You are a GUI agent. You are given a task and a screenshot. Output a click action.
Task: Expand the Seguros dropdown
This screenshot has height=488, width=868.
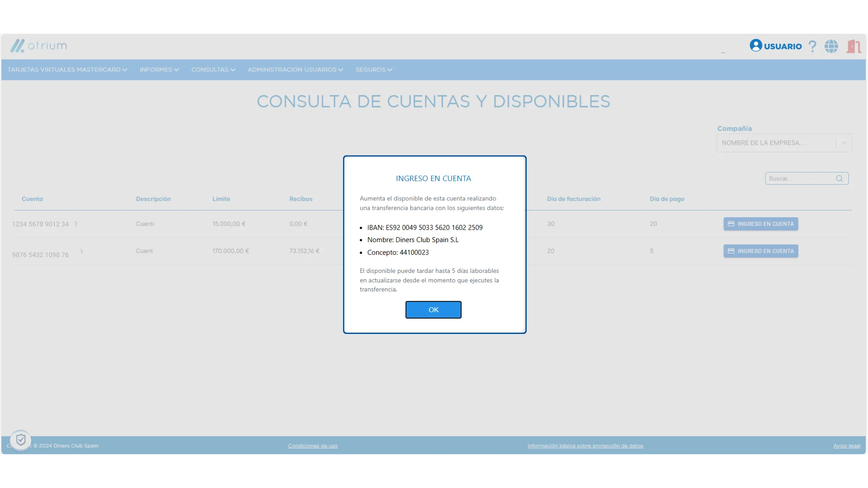pos(373,70)
